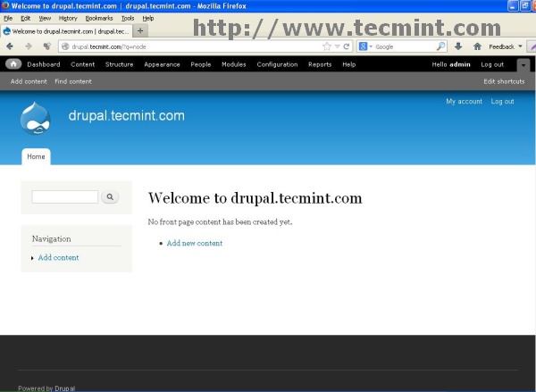Click the reload icon in the address bar
536x392 pixels.
[347, 46]
